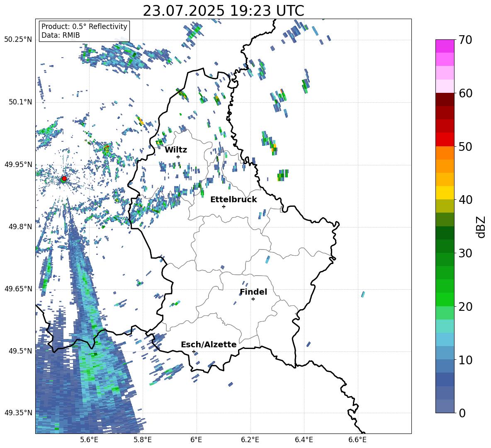The width and height of the screenshot is (491, 448).
Task: Click the title '23.07.2025 19:23 UTC'
Action: (x=223, y=11)
